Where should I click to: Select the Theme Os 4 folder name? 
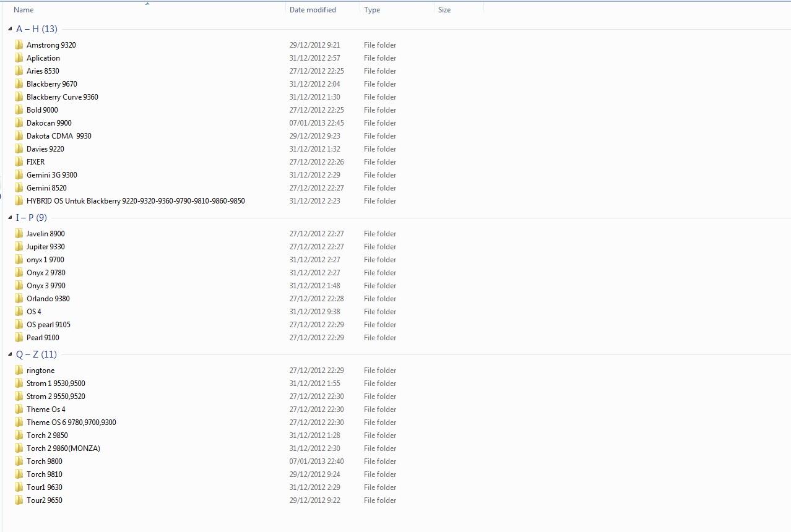(x=46, y=410)
